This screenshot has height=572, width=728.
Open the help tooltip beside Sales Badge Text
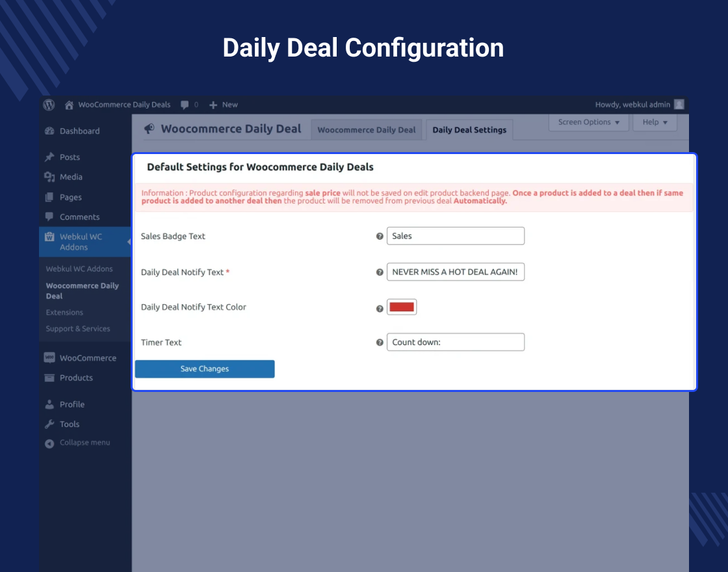pyautogui.click(x=380, y=236)
